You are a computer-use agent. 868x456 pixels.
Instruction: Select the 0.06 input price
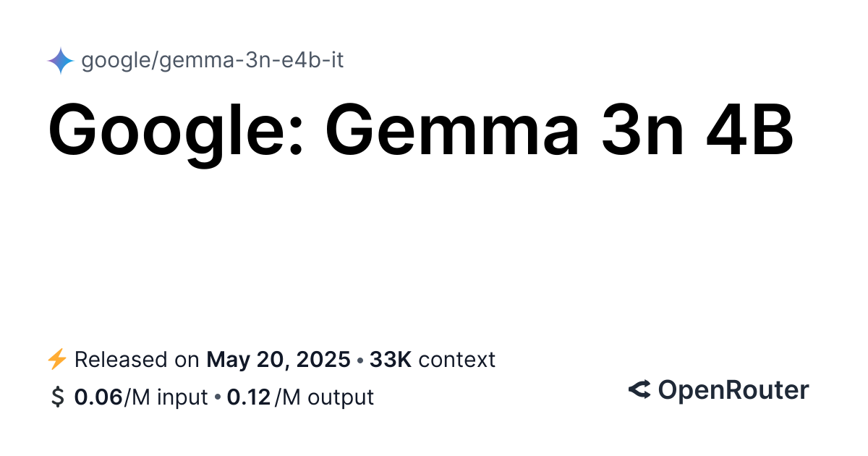pyautogui.click(x=98, y=397)
